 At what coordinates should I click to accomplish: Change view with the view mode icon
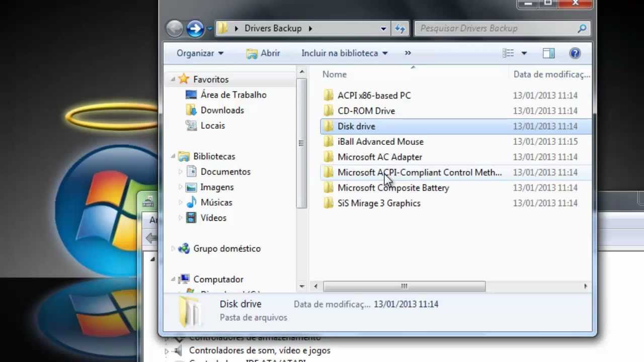tap(508, 53)
